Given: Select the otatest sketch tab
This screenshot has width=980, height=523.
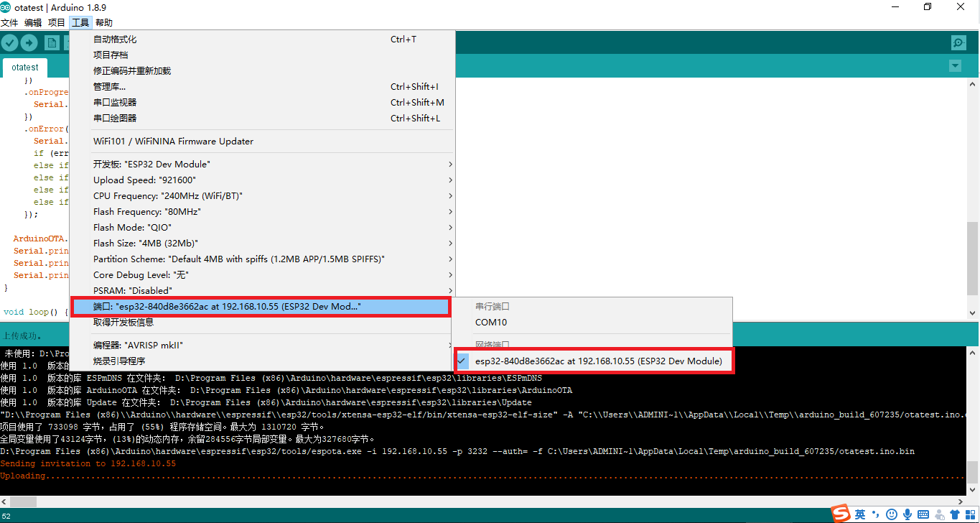Looking at the screenshot, I should [24, 66].
